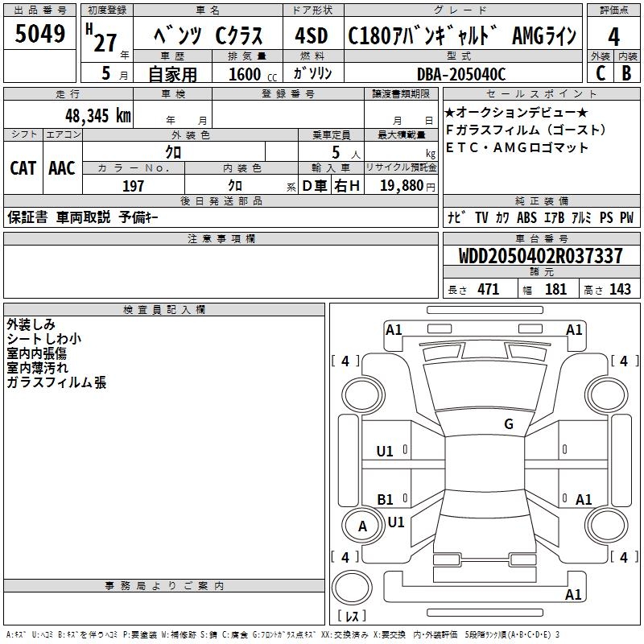Click the A1 mark at diagram's top-right corner
644x644 pixels.
(574, 330)
